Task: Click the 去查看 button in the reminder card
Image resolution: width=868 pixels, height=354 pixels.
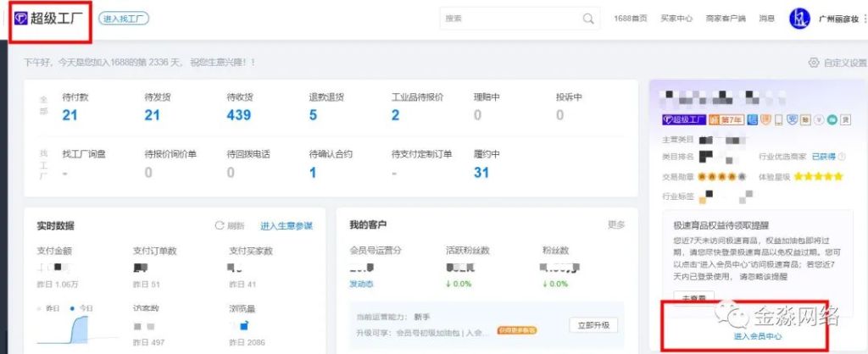Action: (x=693, y=297)
